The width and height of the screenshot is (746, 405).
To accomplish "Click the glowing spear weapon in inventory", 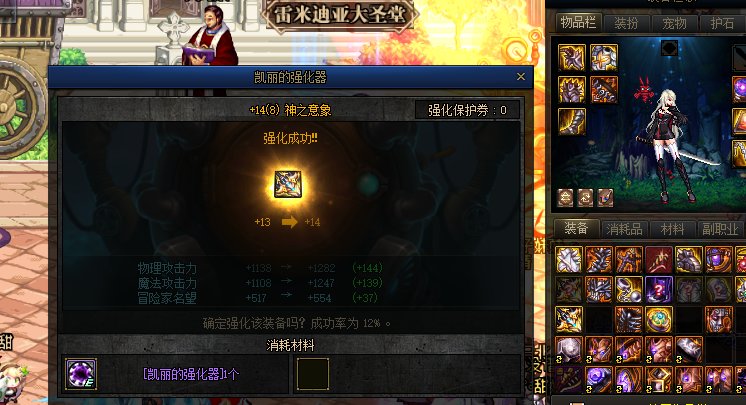I will [569, 320].
